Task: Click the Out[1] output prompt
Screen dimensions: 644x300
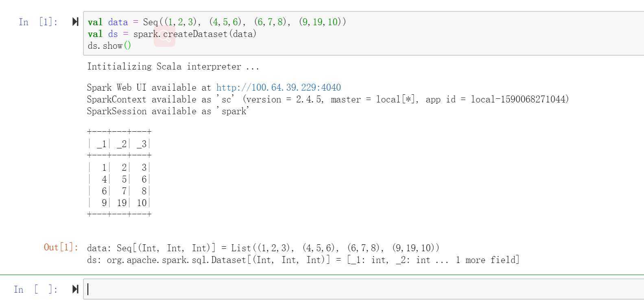Action: pos(61,247)
